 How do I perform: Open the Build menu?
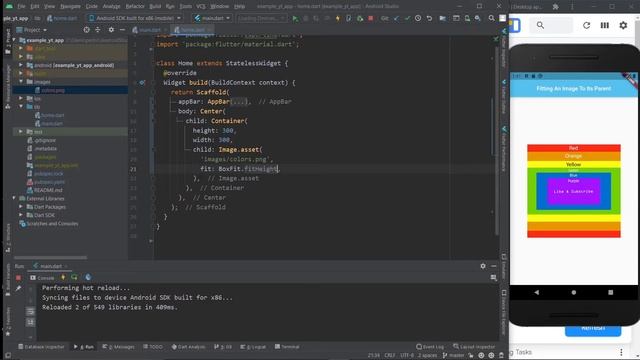click(155, 7)
